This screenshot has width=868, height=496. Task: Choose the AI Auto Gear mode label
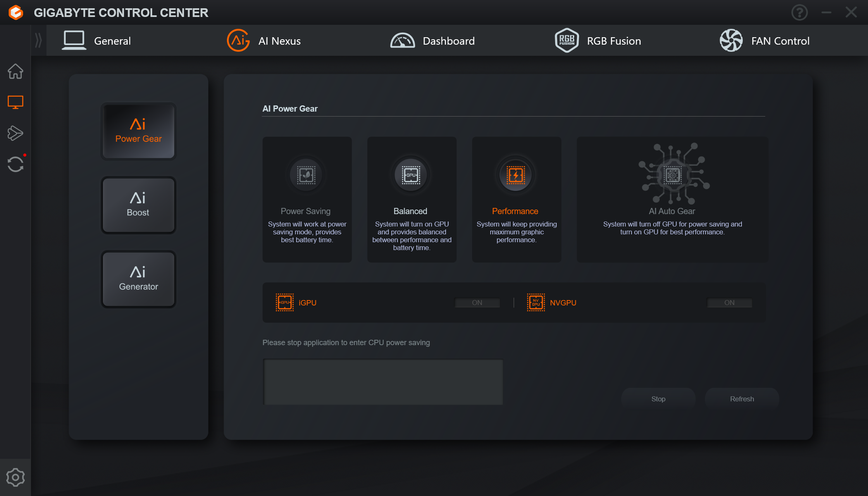(x=672, y=211)
